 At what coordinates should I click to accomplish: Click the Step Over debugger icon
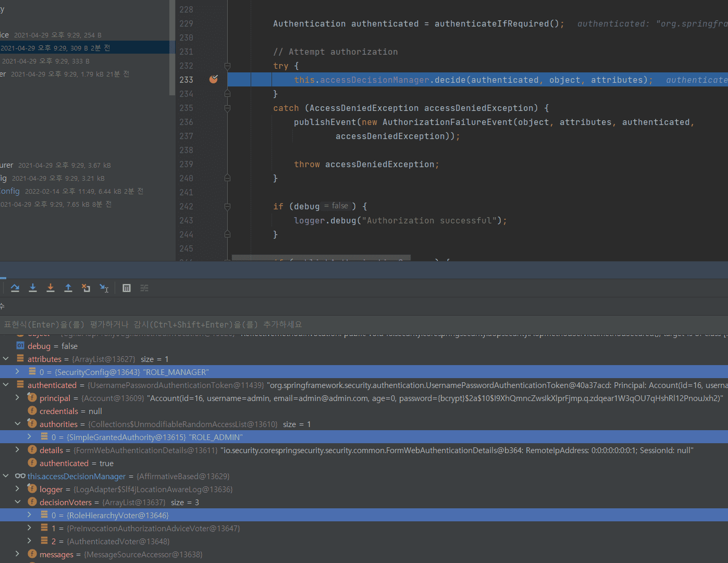coord(15,288)
